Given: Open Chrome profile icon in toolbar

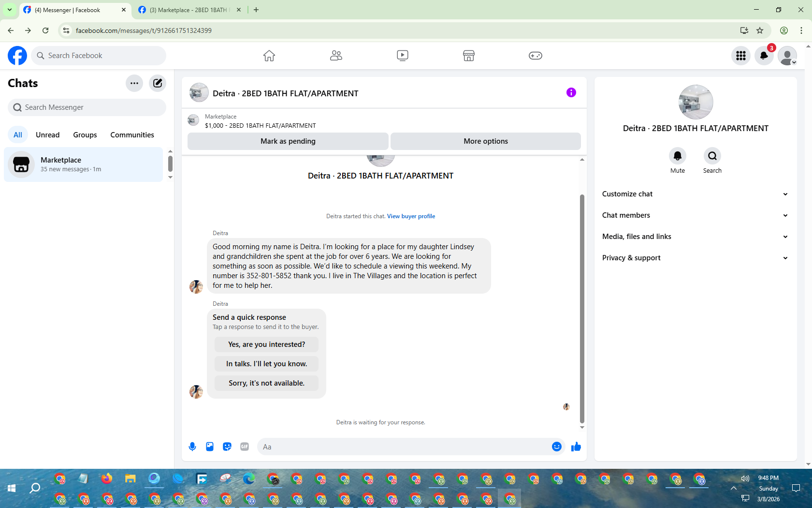Looking at the screenshot, I should click(784, 30).
